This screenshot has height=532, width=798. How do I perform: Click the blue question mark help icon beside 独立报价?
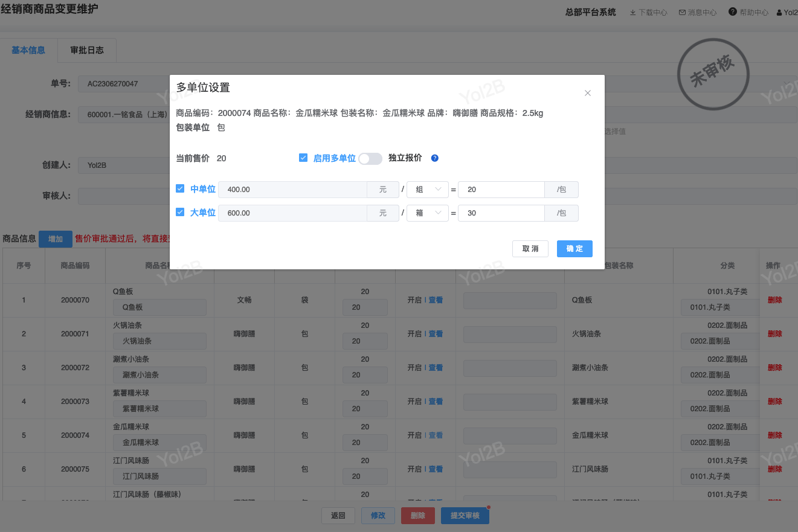pos(434,158)
